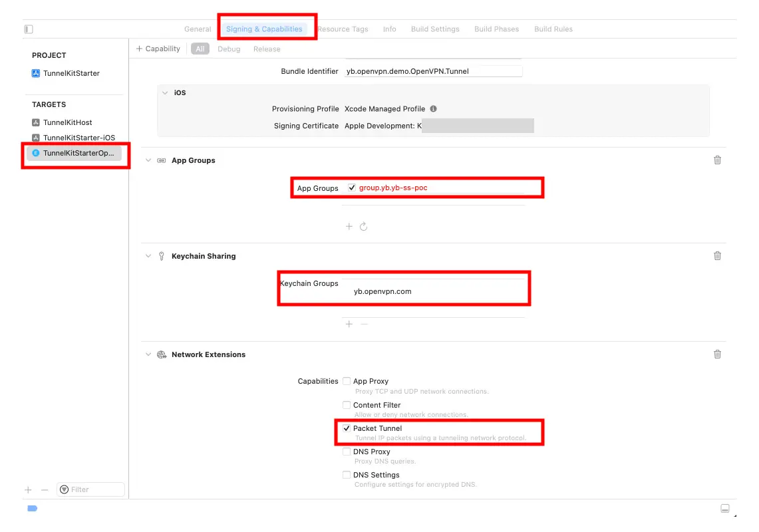Remove Keychain Sharing using its trash icon

(x=717, y=256)
